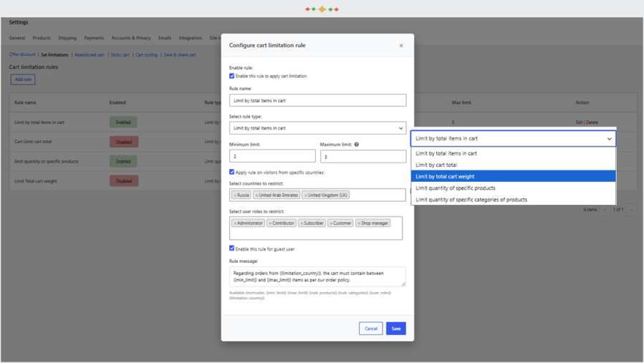Open the Sticky cart section link
This screenshot has width=644, height=363.
click(120, 54)
